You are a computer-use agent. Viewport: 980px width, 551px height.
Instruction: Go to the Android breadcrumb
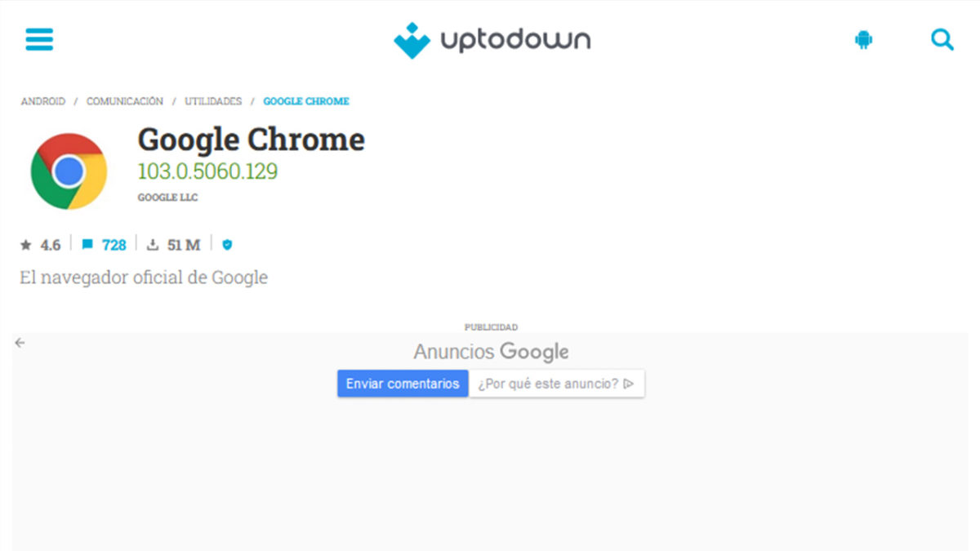pyautogui.click(x=43, y=101)
